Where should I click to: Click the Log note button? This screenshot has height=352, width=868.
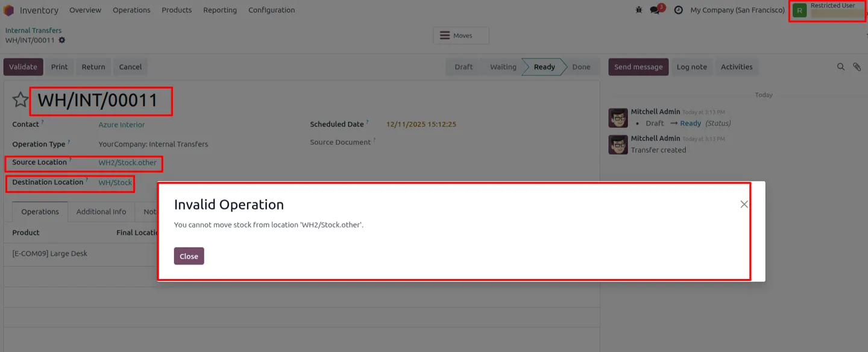point(691,67)
